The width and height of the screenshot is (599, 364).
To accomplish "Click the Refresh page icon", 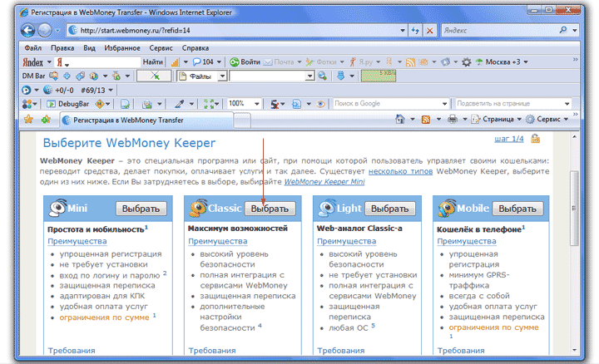I will 414,31.
